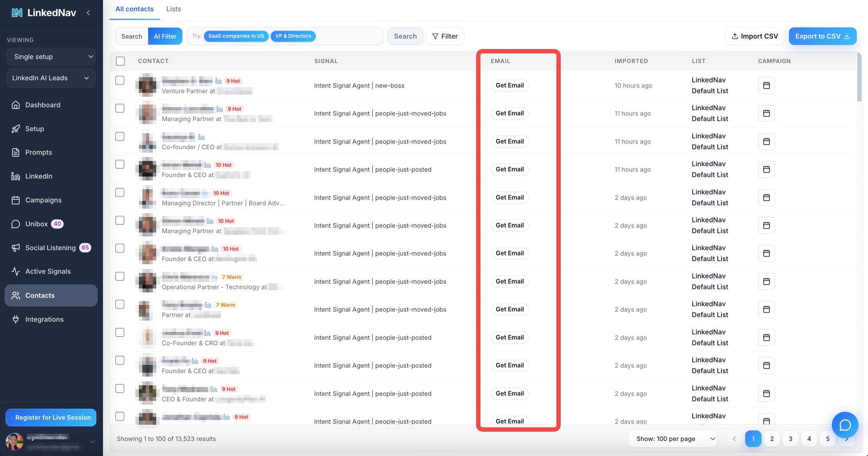Image resolution: width=868 pixels, height=456 pixels.
Task: Click Register for Live Session
Action: 51,417
